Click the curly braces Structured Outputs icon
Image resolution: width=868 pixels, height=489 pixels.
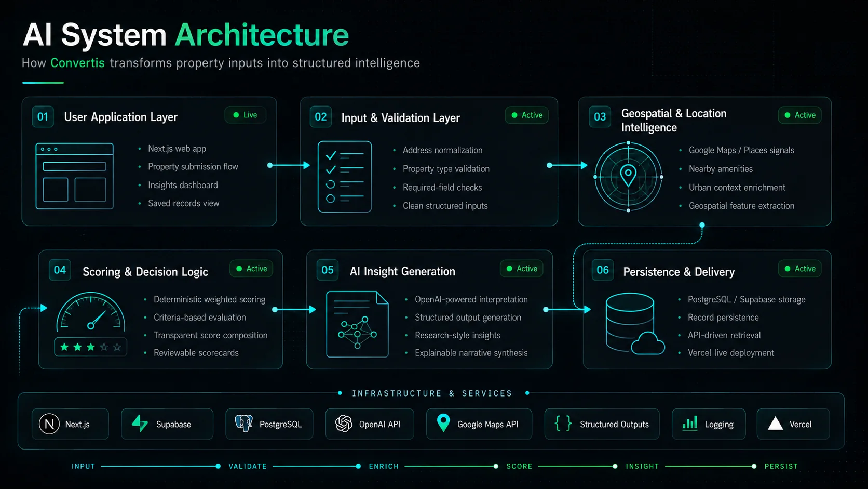(563, 424)
